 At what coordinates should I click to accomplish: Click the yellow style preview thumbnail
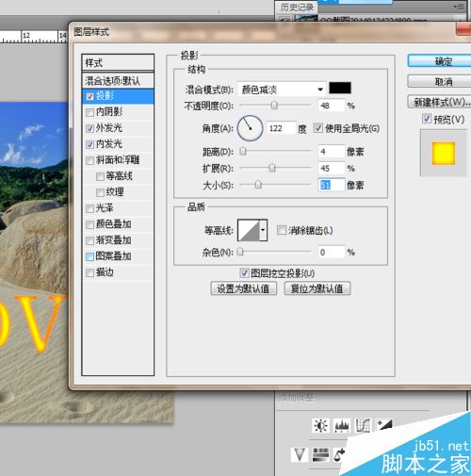pos(444,154)
